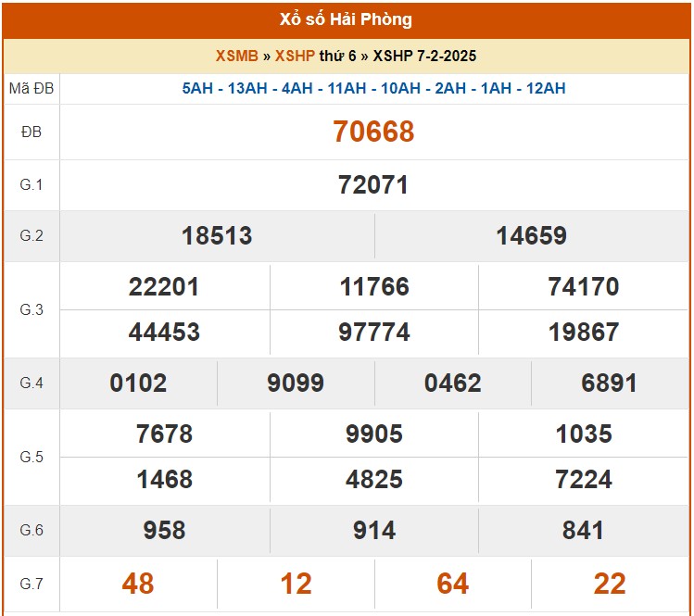Click the XSHP link before 'thứ 6'
This screenshot has height=616, width=694.
pyautogui.click(x=295, y=57)
